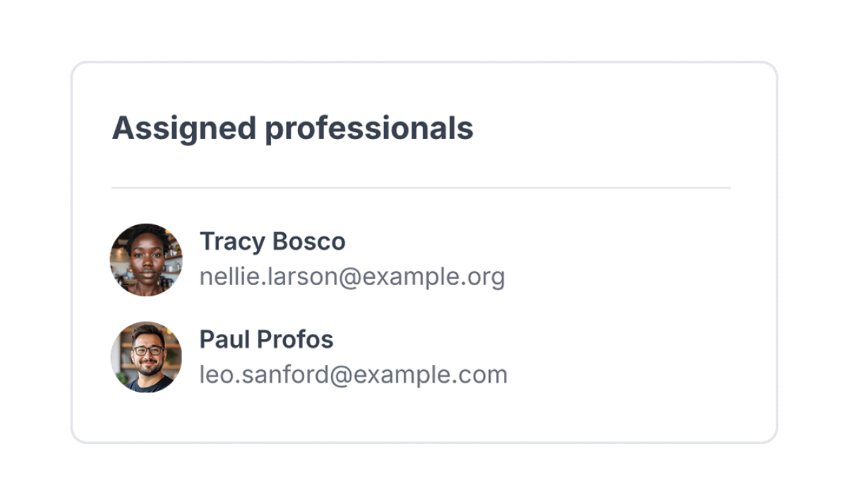The width and height of the screenshot is (847, 504).
Task: Click the word "Assigned" in the title
Action: [184, 128]
